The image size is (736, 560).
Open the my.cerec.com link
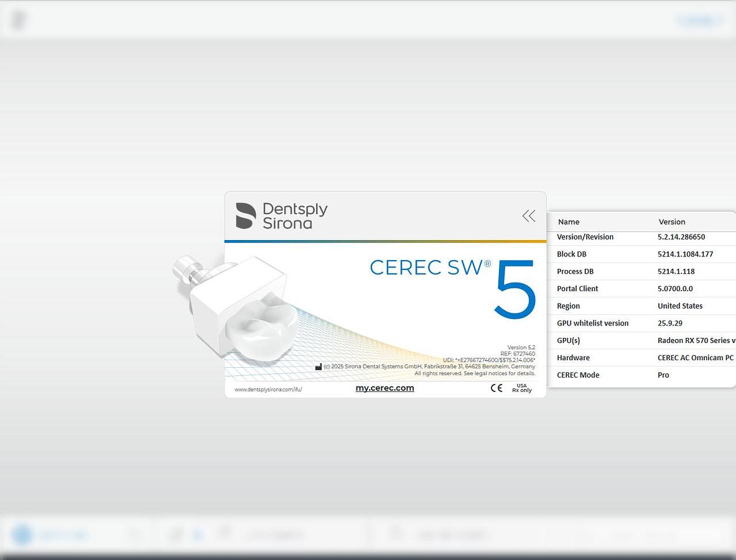[x=385, y=388]
